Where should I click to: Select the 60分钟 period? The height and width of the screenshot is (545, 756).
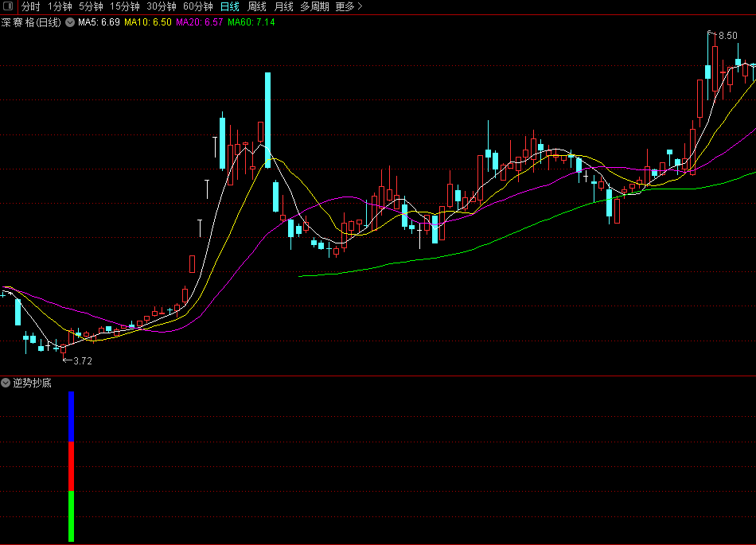198,6
